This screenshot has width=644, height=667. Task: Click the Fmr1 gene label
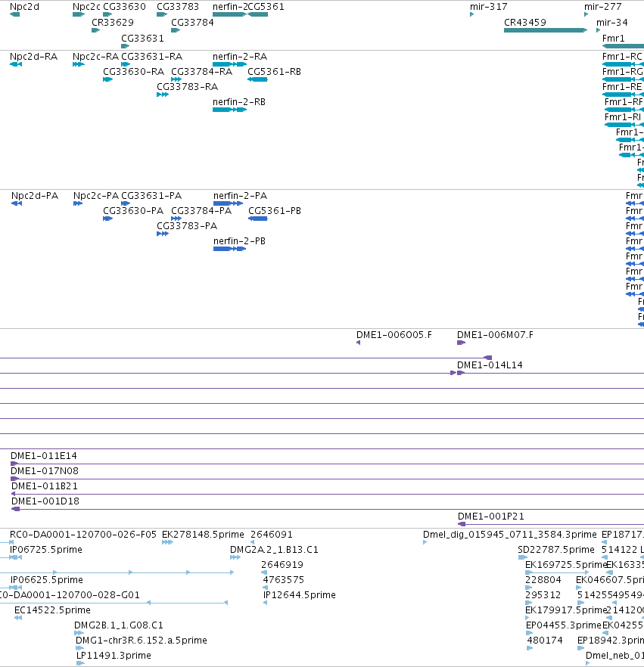point(614,39)
